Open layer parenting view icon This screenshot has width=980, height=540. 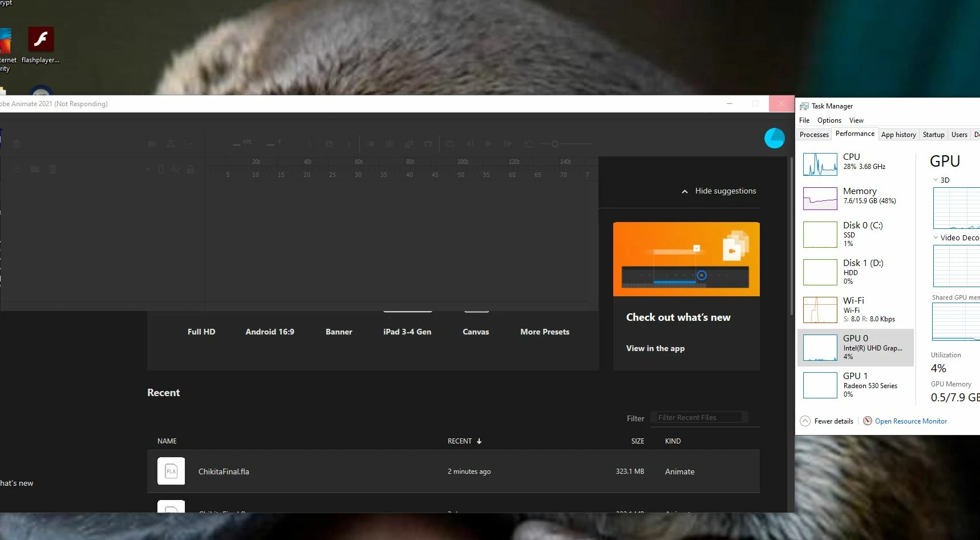click(171, 144)
